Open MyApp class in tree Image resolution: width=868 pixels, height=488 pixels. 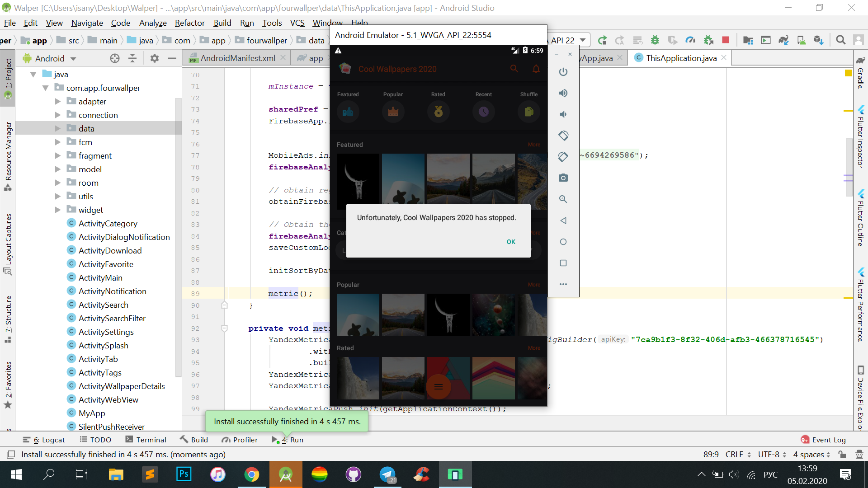92,413
